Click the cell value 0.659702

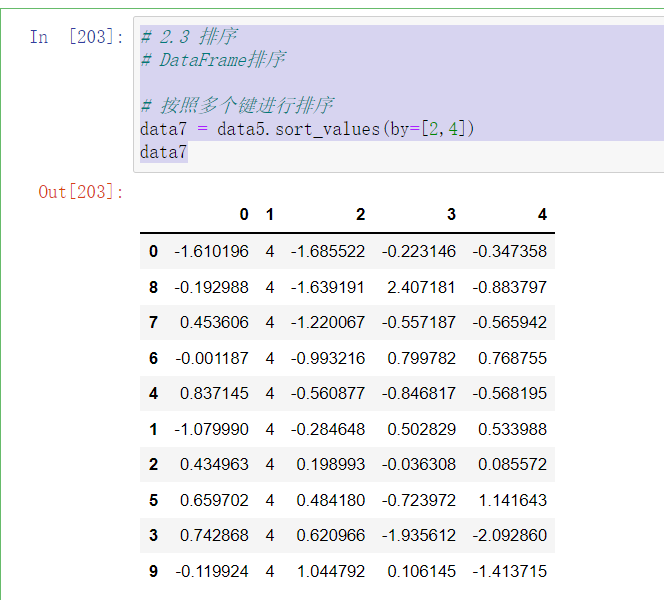tap(214, 500)
